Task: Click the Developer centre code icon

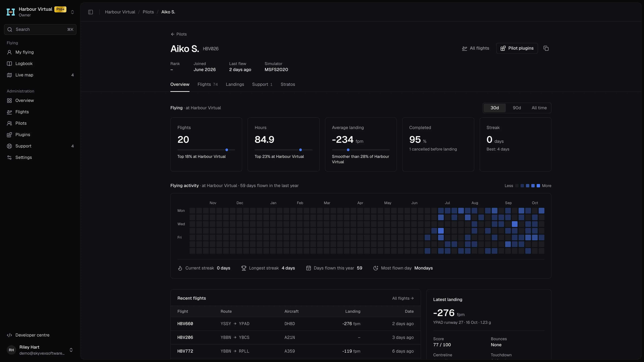Action: coord(10,335)
